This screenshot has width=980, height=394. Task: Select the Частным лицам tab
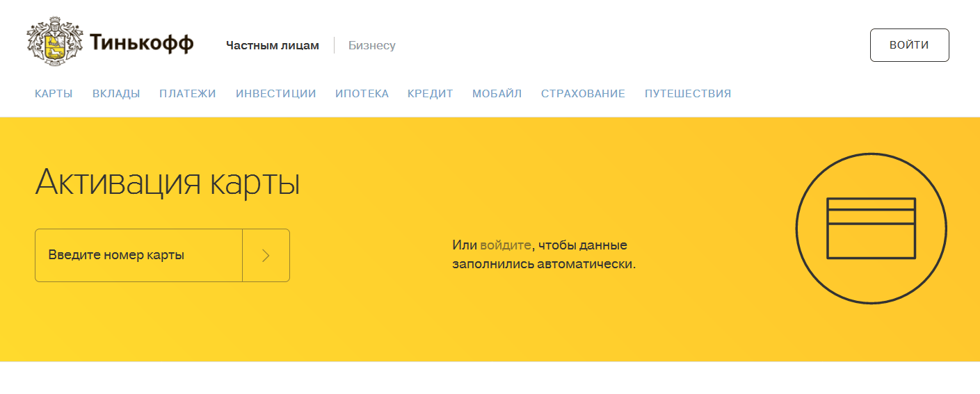click(273, 46)
